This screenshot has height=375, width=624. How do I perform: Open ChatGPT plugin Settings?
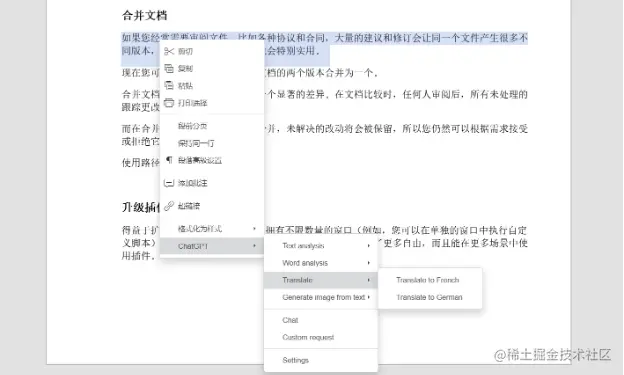click(321, 360)
